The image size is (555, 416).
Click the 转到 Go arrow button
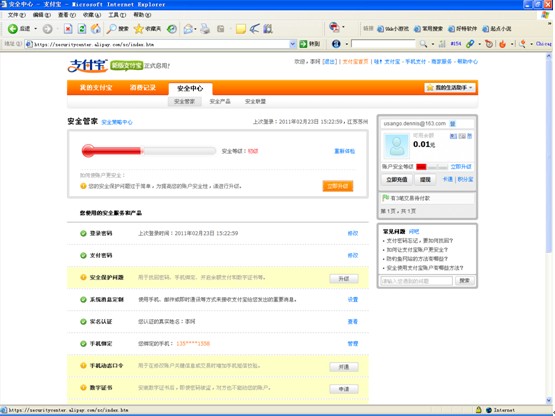[310, 44]
